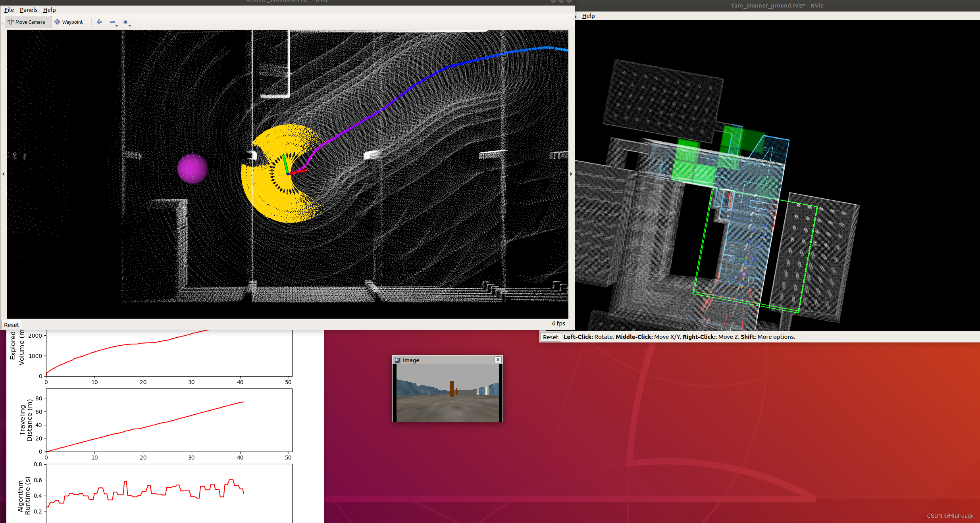Open Help menu in tare_planner window

588,16
